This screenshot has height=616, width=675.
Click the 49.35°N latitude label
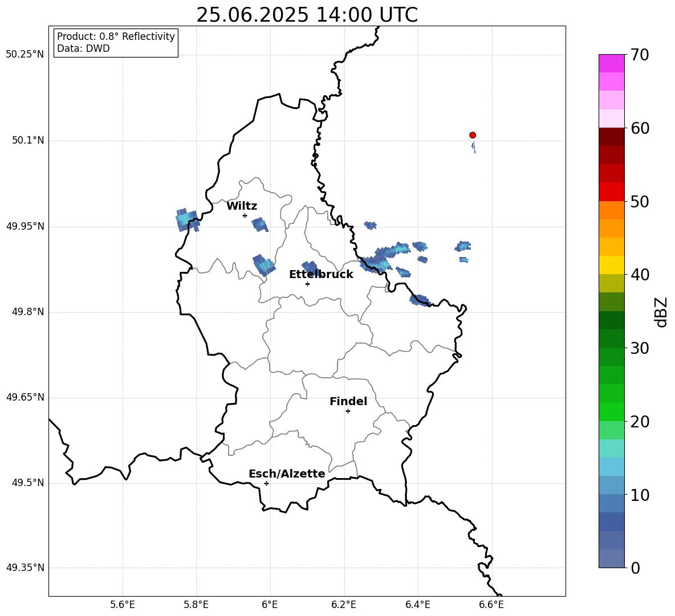[25, 568]
